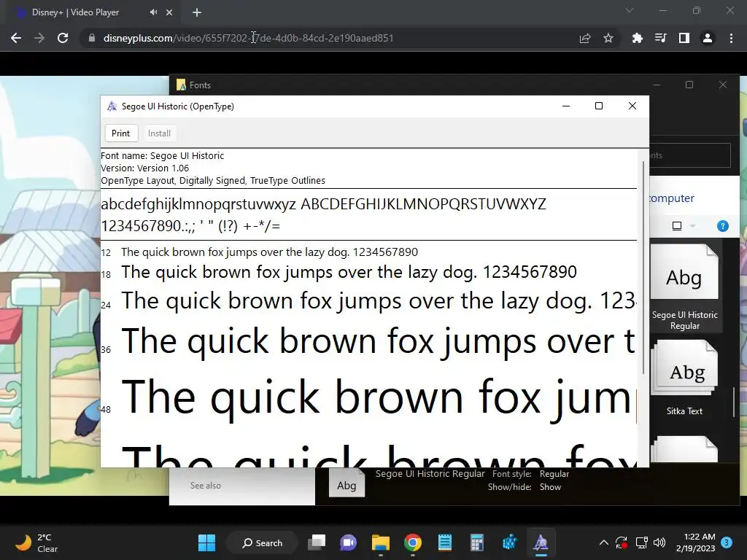Open network settings tray icon
This screenshot has width=747, height=560.
(642, 542)
